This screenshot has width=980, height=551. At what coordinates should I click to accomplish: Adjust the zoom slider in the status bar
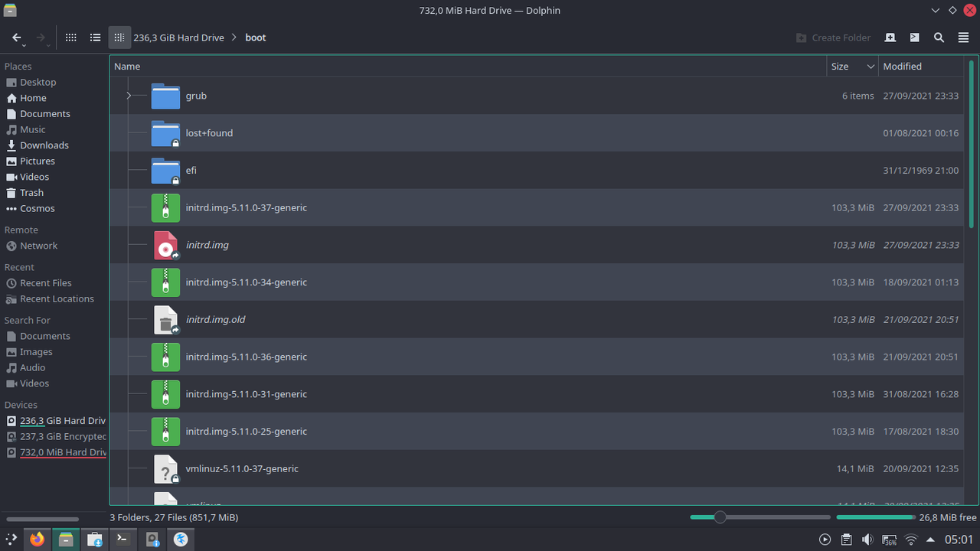(x=719, y=517)
